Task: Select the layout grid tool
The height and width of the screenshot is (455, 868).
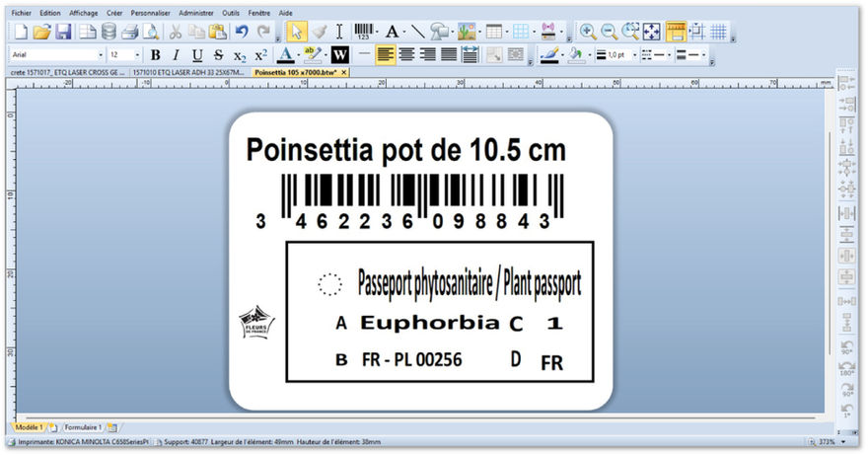Action: [521, 32]
